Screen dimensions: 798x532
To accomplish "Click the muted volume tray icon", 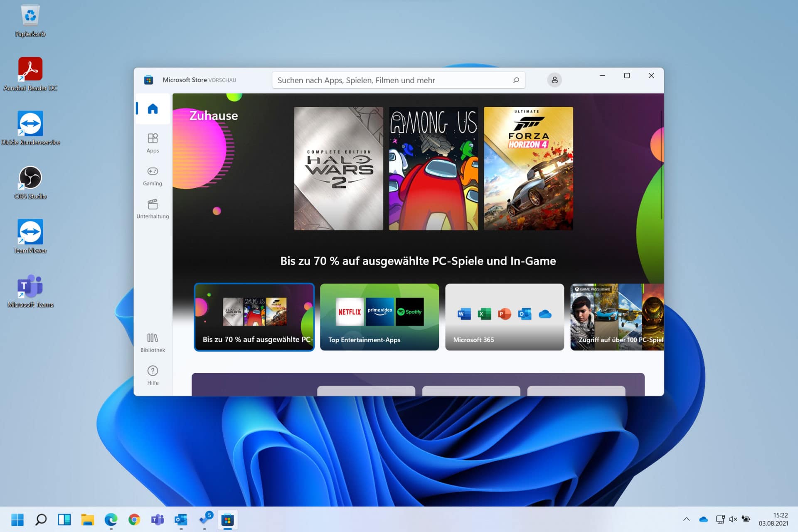I will coord(733,519).
